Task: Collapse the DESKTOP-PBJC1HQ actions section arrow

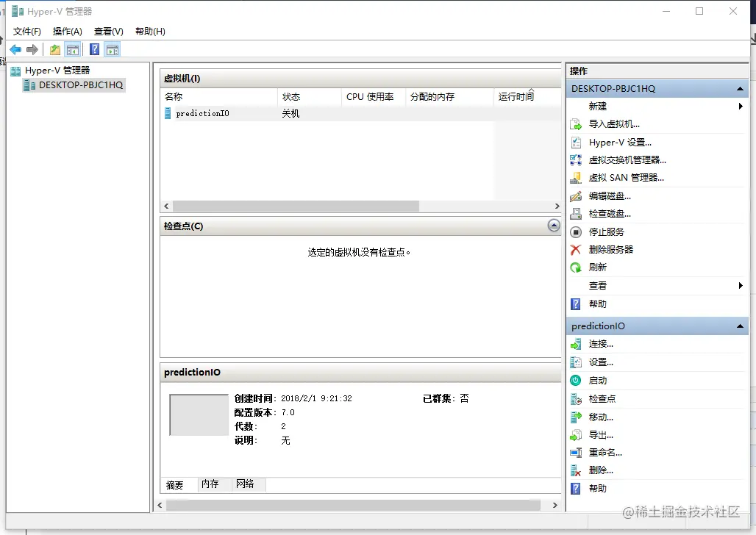Action: 740,89
